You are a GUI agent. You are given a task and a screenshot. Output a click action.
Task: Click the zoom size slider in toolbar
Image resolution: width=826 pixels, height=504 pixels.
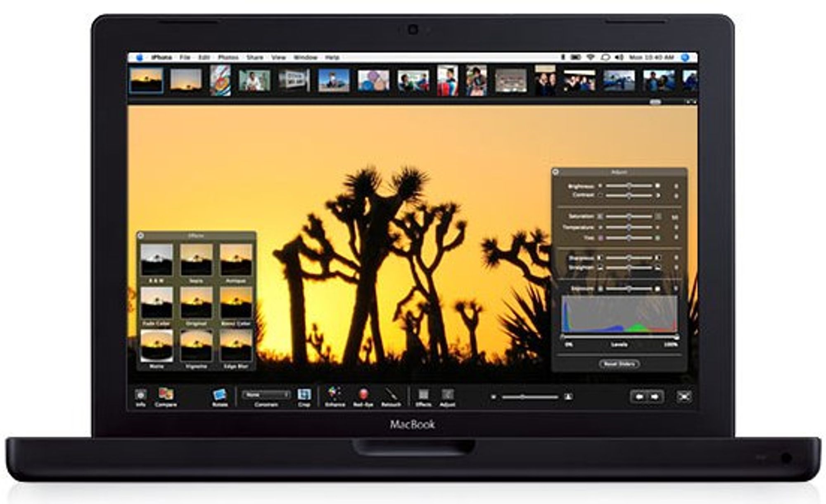pos(530,397)
